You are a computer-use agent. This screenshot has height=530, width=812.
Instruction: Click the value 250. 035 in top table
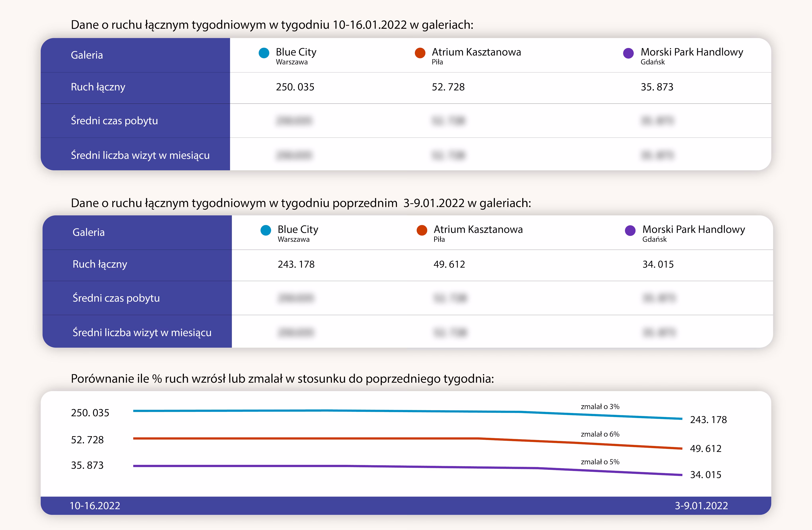pos(295,87)
